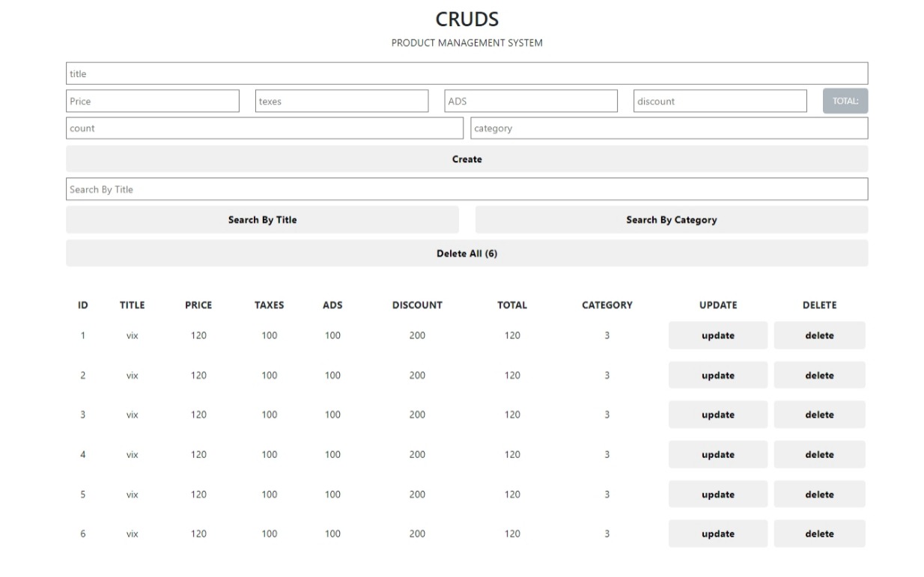Click the category input field
The width and height of the screenshot is (924, 577).
pos(669,128)
